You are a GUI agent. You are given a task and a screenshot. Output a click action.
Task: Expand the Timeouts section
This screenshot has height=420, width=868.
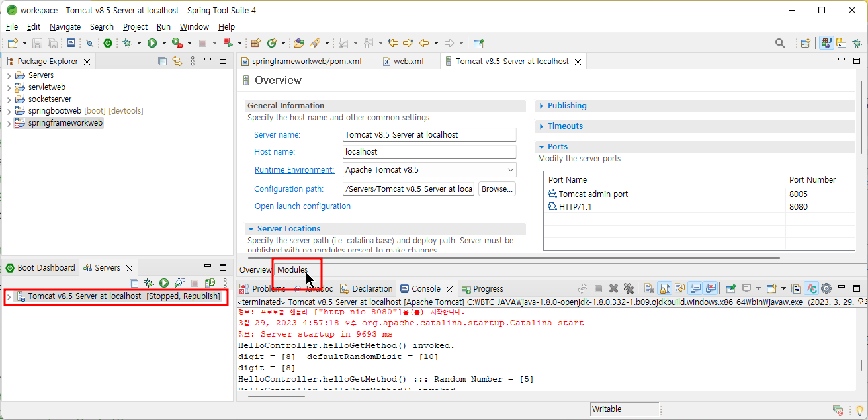542,126
